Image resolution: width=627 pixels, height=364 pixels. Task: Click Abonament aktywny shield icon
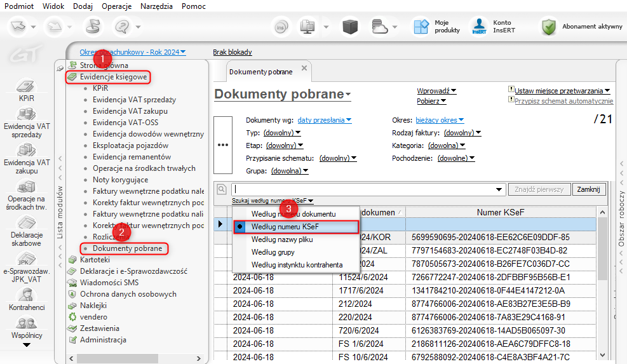[549, 27]
